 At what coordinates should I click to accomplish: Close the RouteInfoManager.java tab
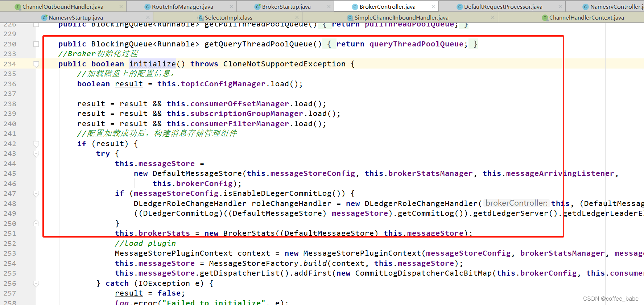click(231, 7)
